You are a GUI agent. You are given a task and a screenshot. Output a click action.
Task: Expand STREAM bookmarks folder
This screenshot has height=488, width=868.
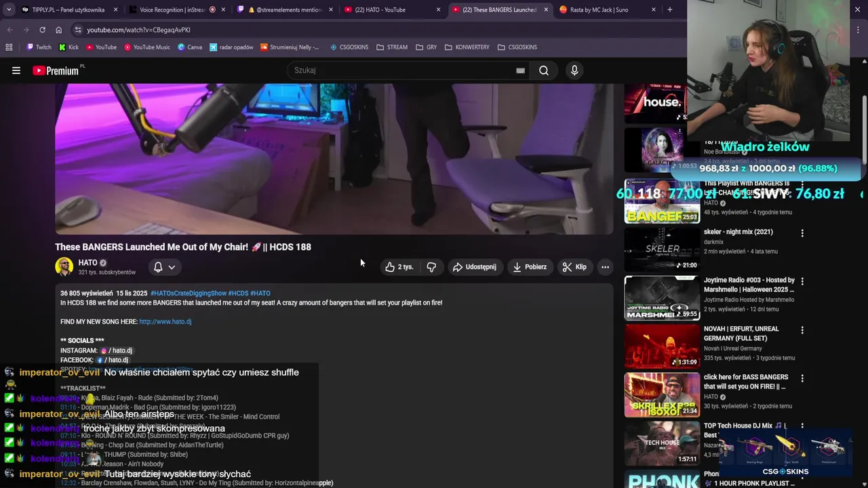click(392, 47)
